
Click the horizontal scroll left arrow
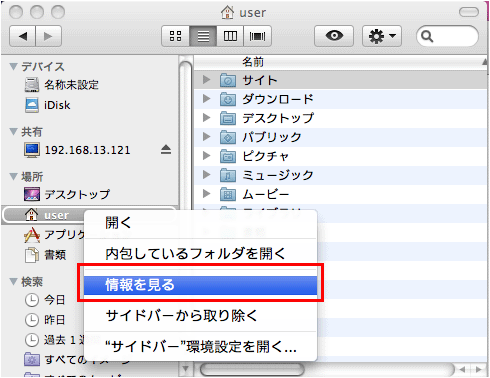[x=463, y=369]
